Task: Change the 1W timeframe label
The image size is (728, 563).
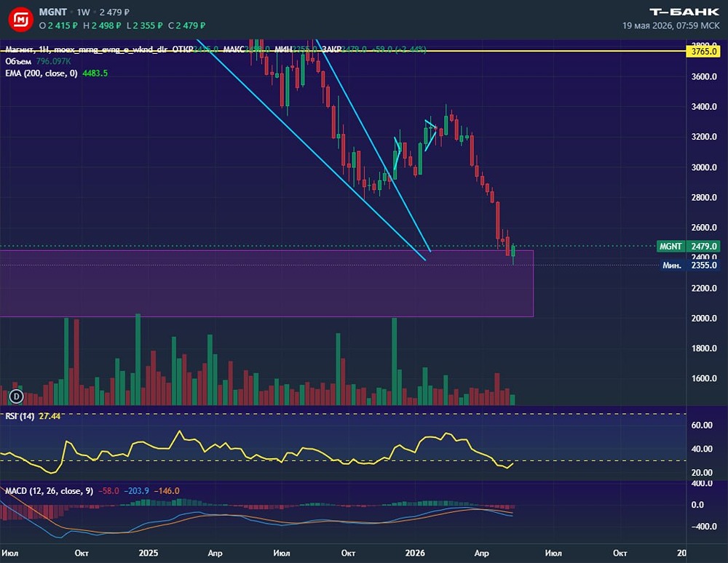Action: 83,12
